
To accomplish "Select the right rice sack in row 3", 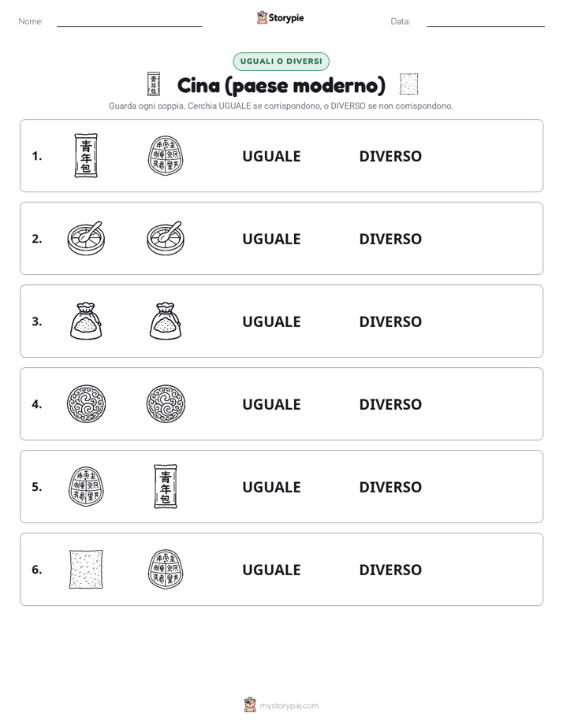I will [166, 321].
